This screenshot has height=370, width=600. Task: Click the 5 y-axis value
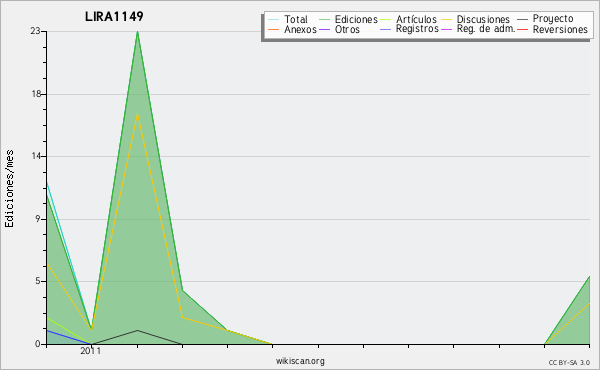coord(38,281)
